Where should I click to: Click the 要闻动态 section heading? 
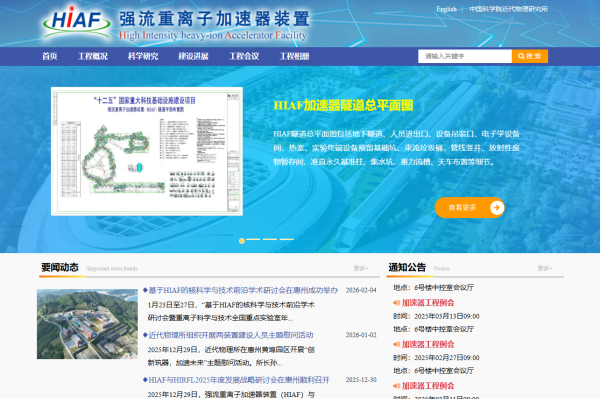coord(60,267)
